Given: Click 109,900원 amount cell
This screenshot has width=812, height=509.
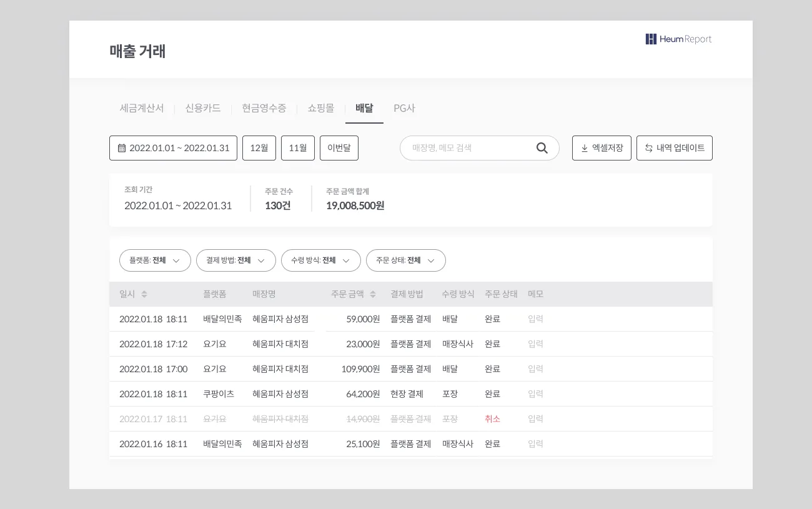Looking at the screenshot, I should pyautogui.click(x=360, y=369).
